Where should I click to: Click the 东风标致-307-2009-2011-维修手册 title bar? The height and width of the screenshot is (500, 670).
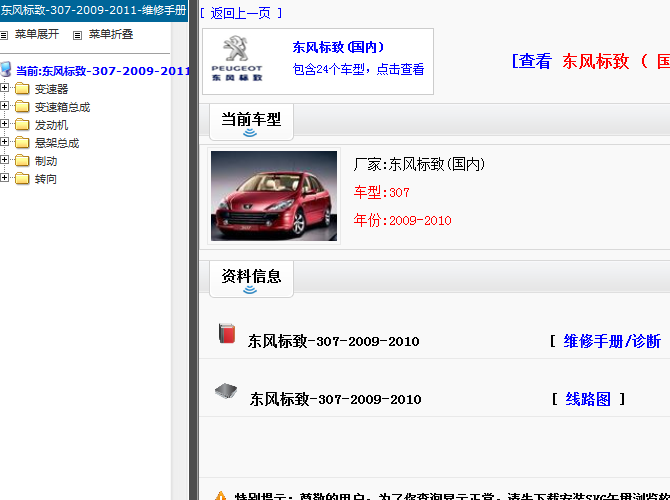pos(94,10)
